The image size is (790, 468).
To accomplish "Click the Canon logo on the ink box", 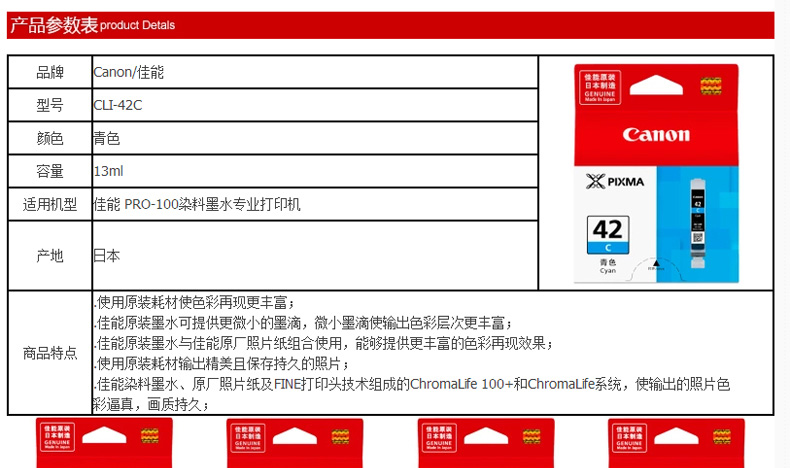I will point(656,135).
